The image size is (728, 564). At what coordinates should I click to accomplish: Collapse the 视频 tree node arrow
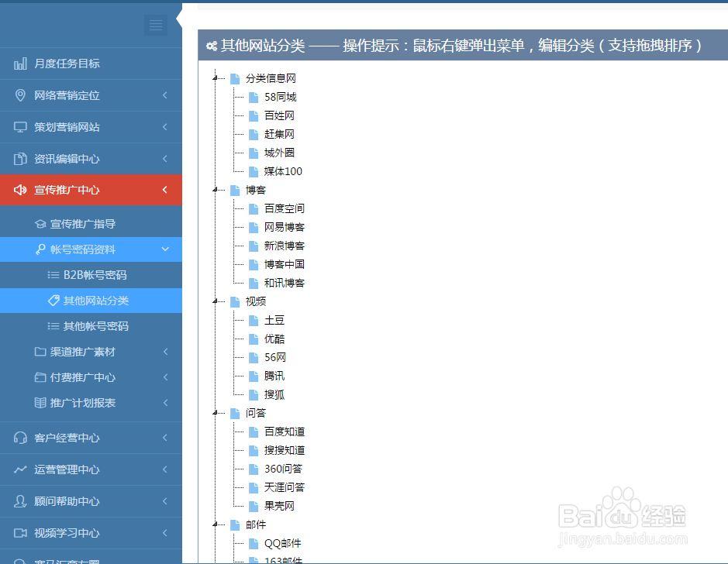(x=215, y=301)
